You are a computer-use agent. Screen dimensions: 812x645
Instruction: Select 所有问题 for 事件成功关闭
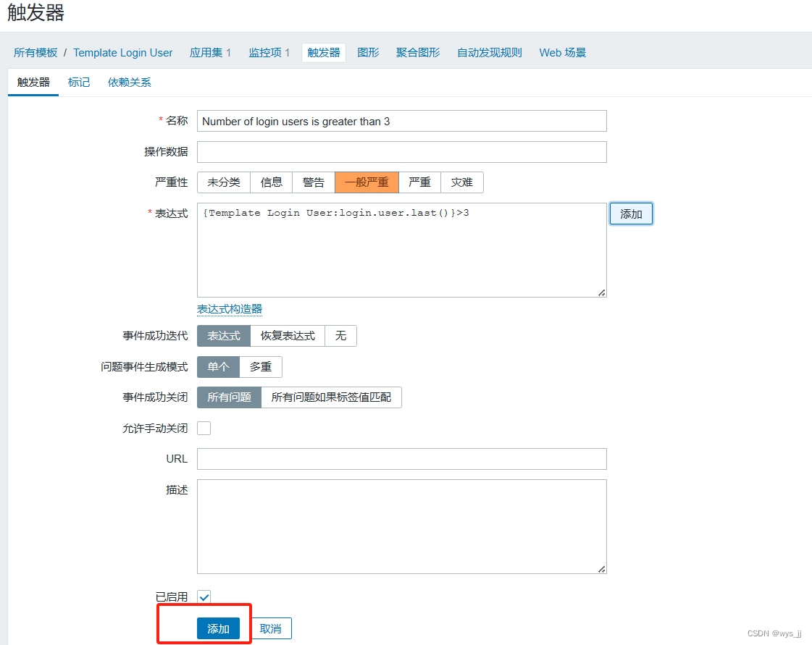click(229, 397)
